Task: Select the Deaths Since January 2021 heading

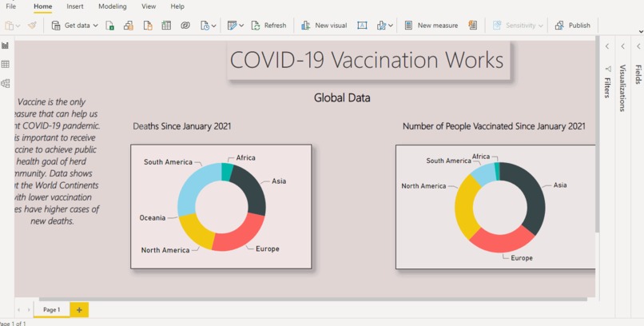Action: [x=182, y=126]
